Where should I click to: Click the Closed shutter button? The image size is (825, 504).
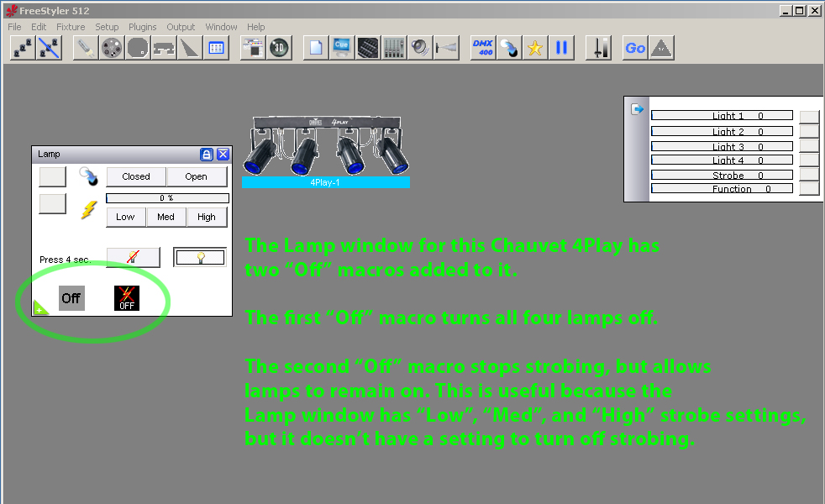click(x=136, y=176)
